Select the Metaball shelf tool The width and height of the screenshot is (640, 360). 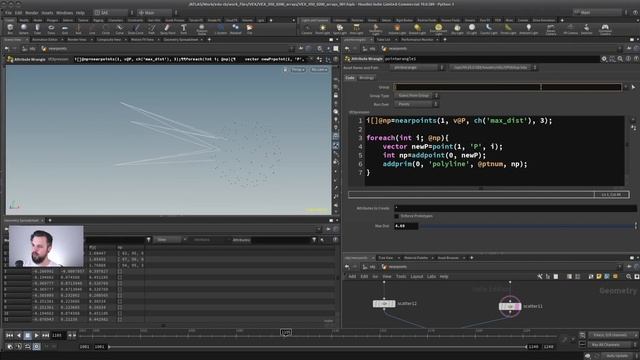tap(236, 29)
